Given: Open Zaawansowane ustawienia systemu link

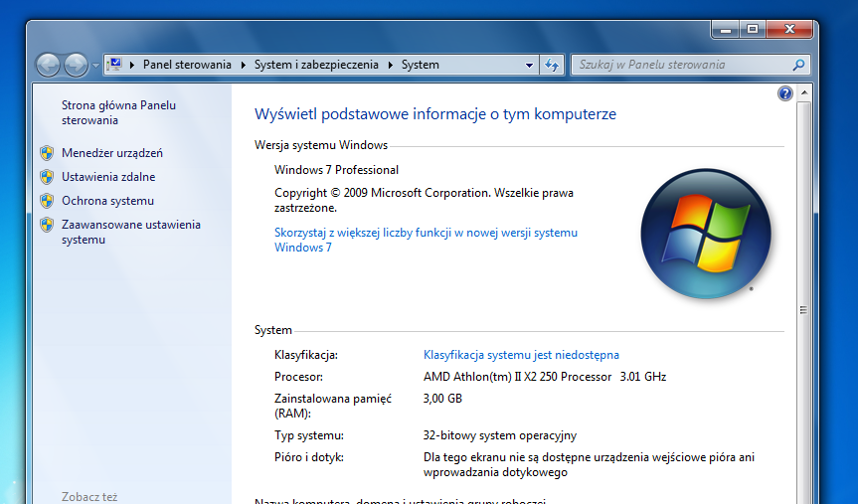Looking at the screenshot, I should coord(131,232).
